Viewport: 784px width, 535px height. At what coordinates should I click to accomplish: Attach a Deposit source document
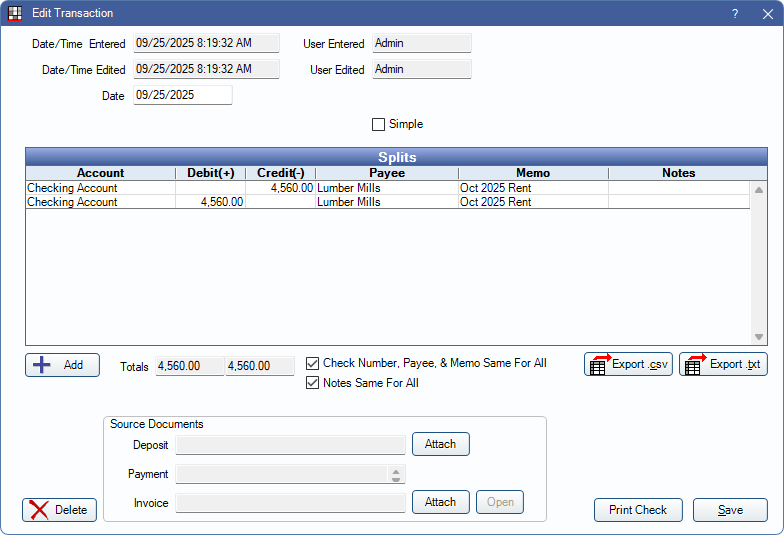440,444
